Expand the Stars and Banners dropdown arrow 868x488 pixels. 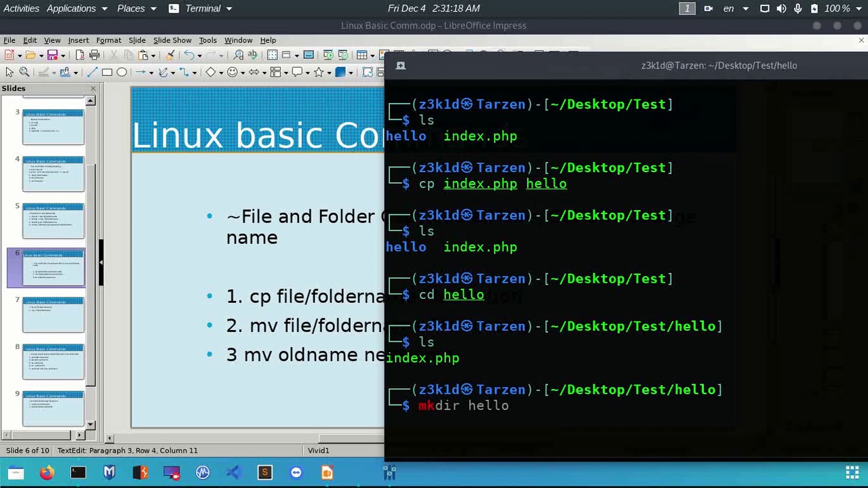point(329,73)
